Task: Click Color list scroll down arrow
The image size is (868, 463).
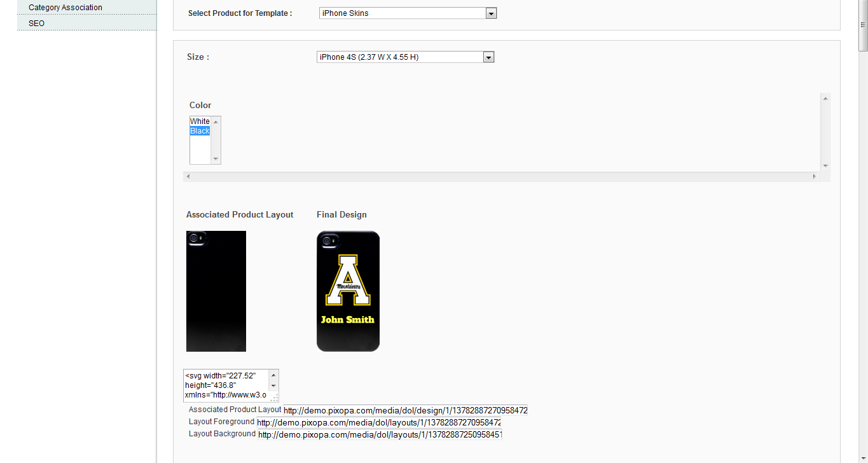Action: (216, 159)
